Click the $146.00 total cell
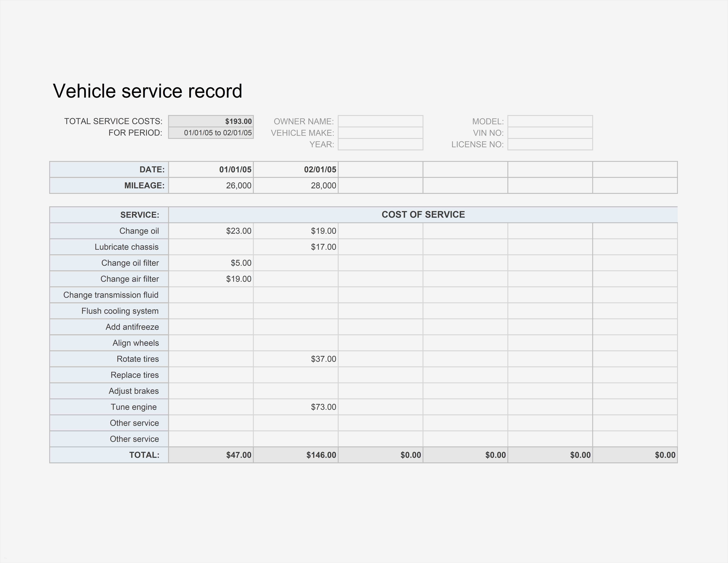728x563 pixels. pos(296,455)
